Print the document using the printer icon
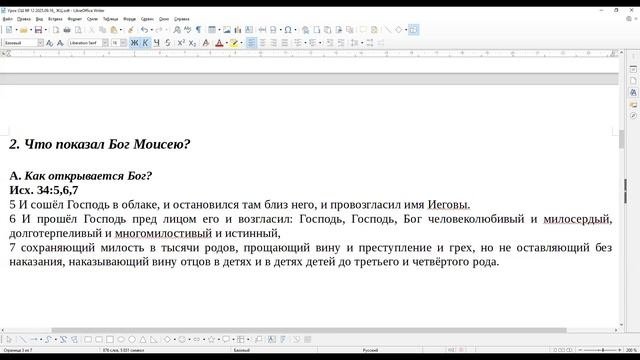 click(x=67, y=30)
